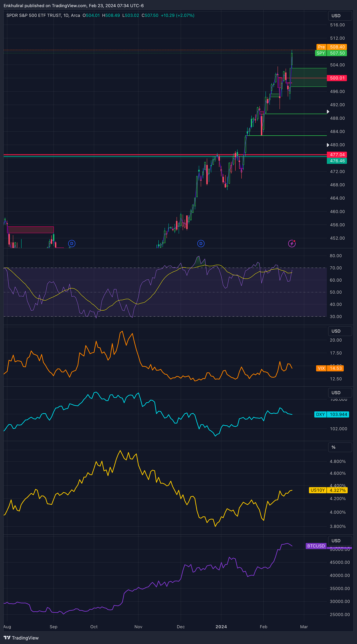Click the change value +10.29 (+2.07%)
The height and width of the screenshot is (644, 357).
point(178,15)
